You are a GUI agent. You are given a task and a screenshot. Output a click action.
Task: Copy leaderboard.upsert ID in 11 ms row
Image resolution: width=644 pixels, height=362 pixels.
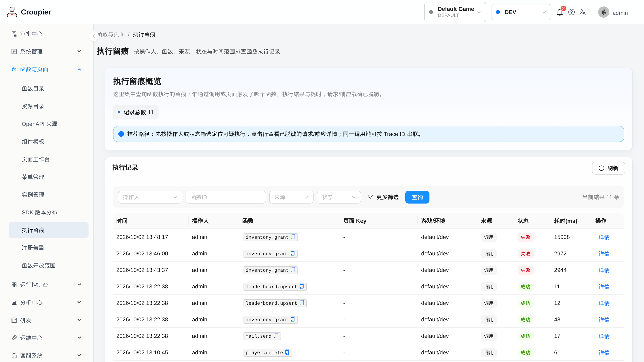pyautogui.click(x=301, y=286)
